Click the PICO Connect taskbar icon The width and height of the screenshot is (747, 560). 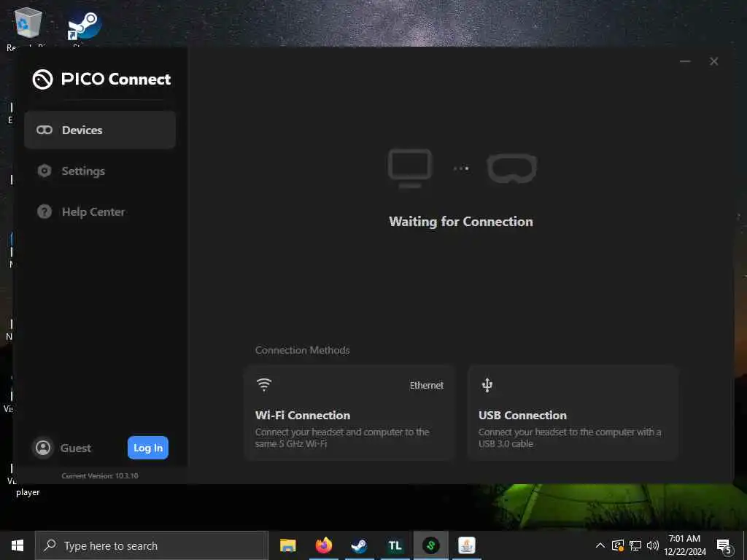(x=430, y=545)
